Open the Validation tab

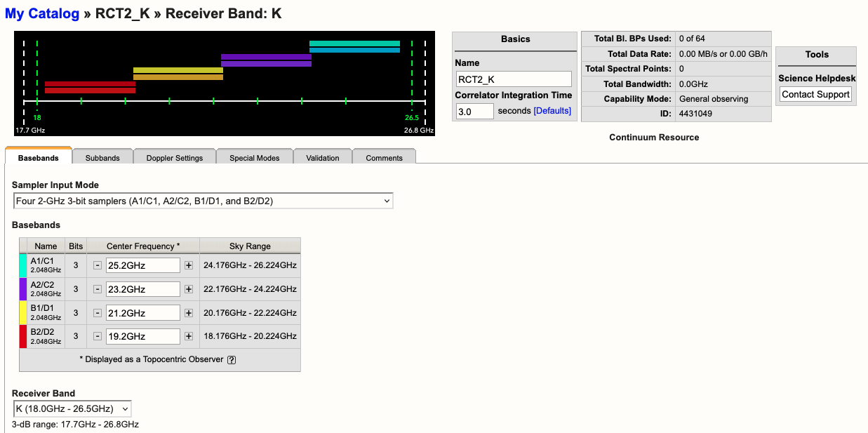point(323,156)
